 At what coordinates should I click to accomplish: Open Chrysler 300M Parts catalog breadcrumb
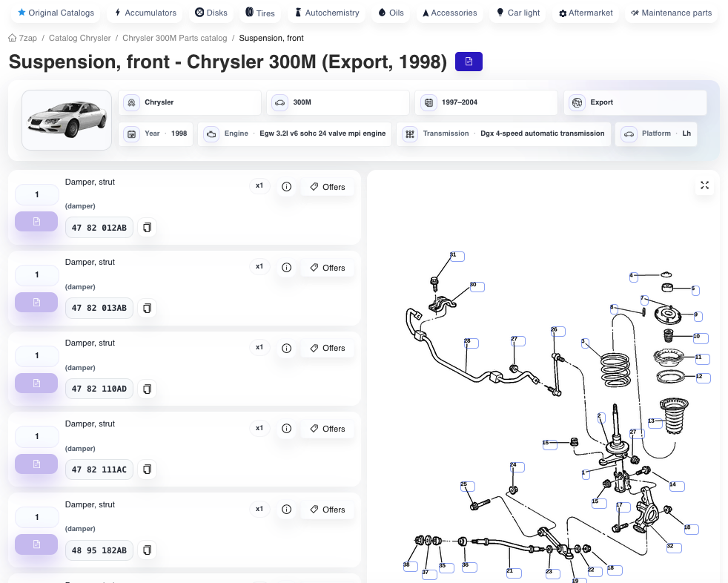coord(174,38)
